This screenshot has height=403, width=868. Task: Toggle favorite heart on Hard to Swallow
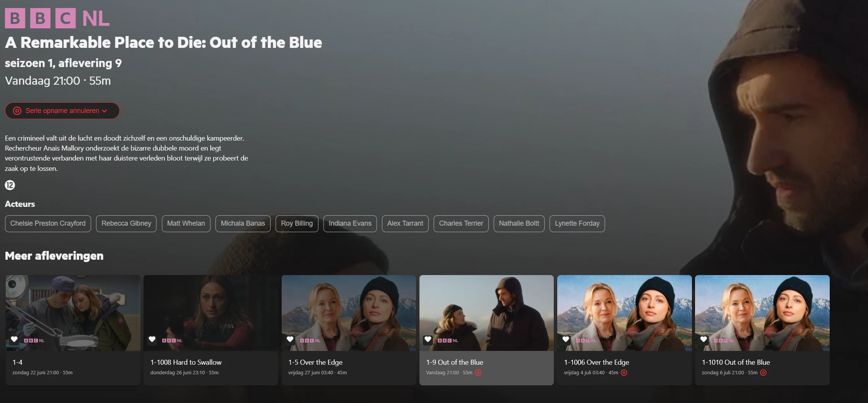pos(152,339)
